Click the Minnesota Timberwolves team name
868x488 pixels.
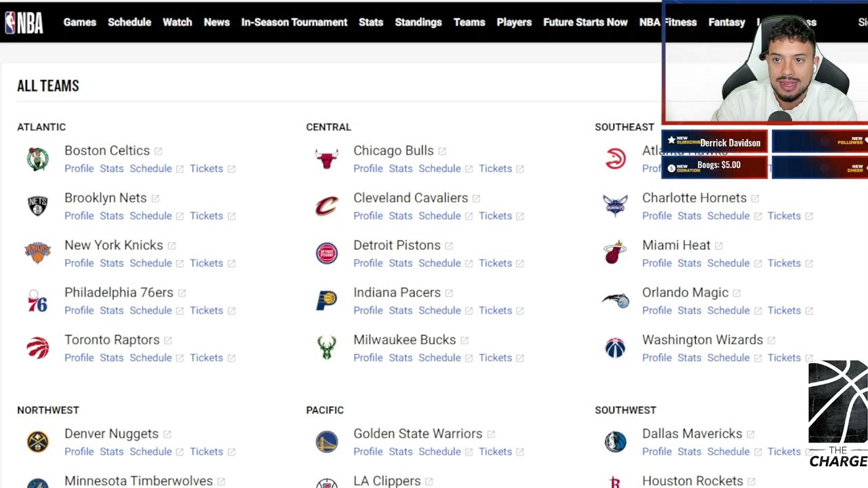(138, 481)
